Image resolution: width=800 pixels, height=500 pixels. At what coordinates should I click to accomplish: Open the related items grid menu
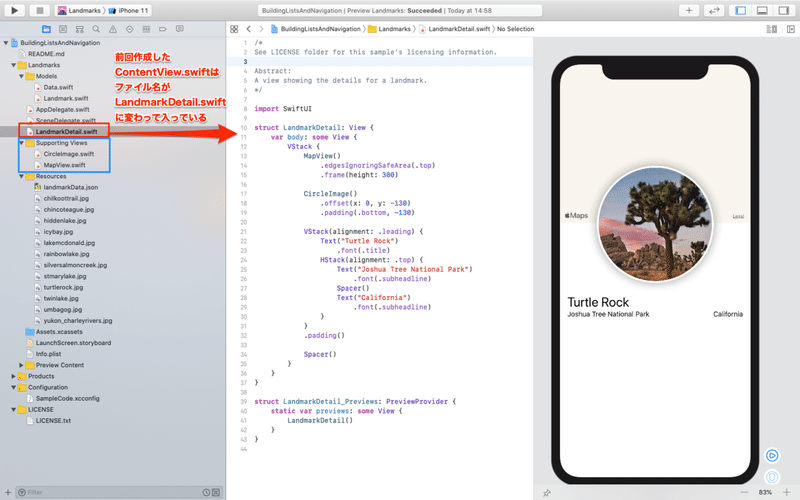coord(234,29)
